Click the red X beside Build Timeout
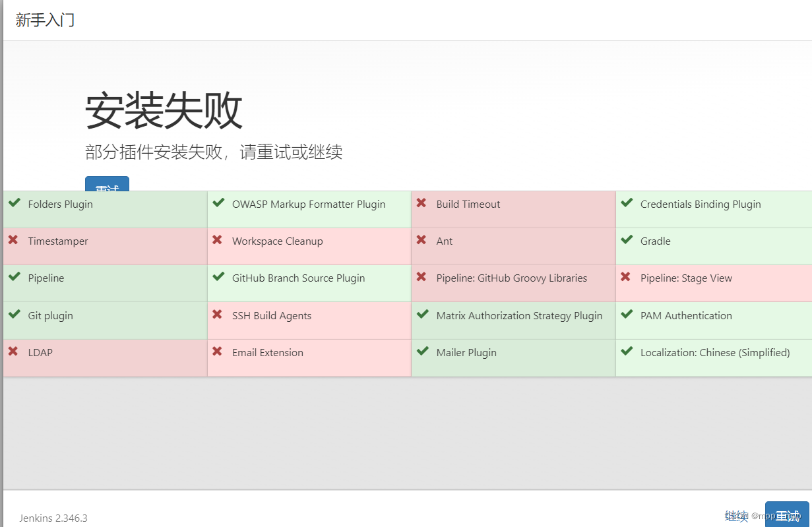The image size is (812, 527). [422, 203]
